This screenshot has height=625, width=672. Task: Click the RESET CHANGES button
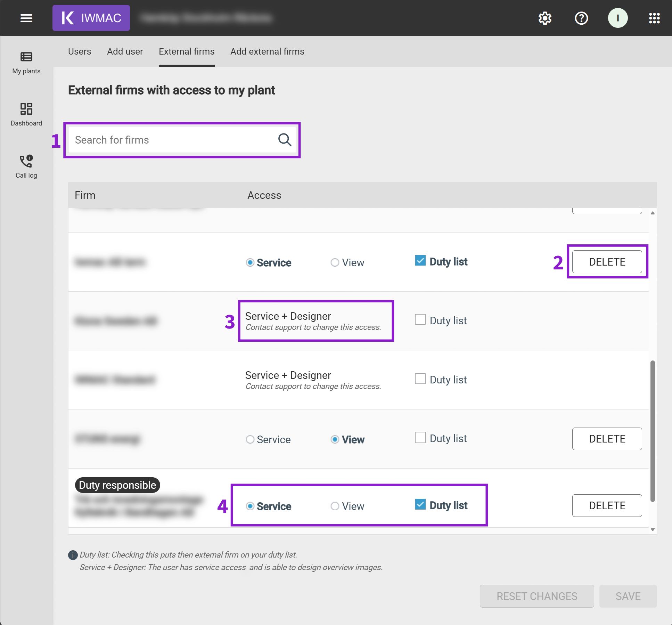537,596
